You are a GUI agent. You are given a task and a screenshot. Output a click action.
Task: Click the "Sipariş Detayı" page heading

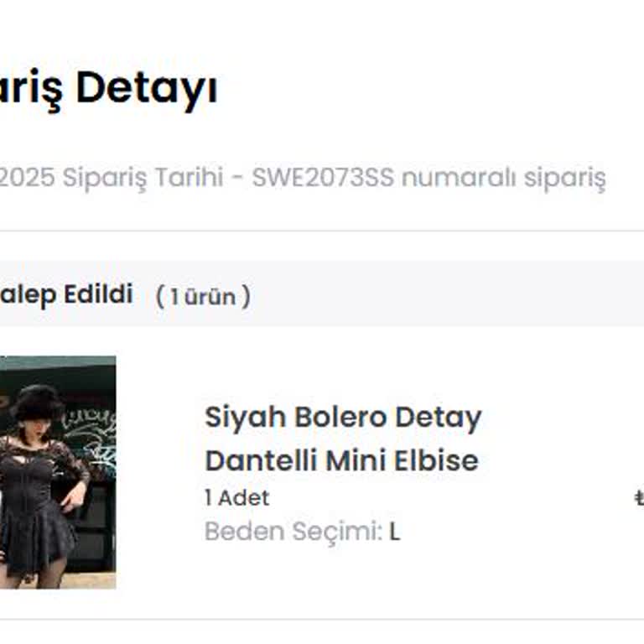[x=109, y=89]
